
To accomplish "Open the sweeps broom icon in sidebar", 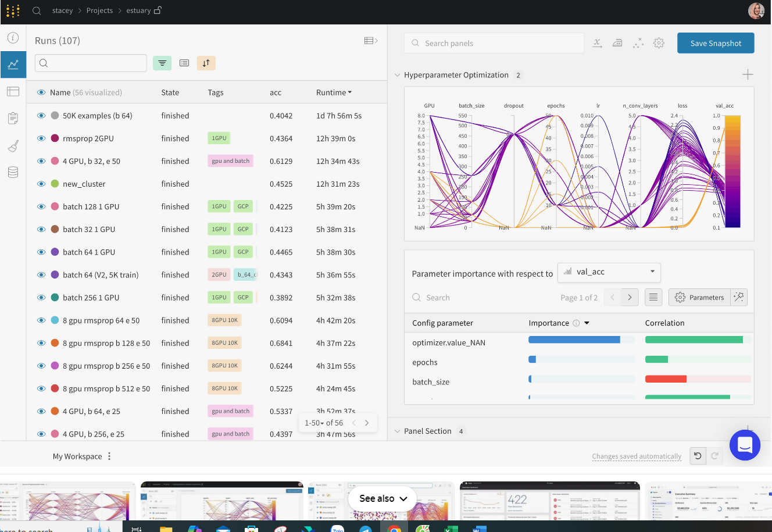I will point(13,146).
